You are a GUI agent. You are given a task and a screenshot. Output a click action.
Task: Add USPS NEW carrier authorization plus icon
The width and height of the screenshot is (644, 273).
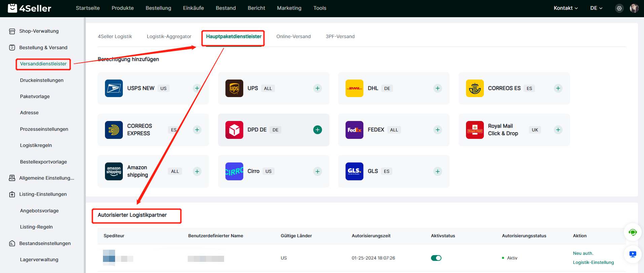[x=197, y=88]
